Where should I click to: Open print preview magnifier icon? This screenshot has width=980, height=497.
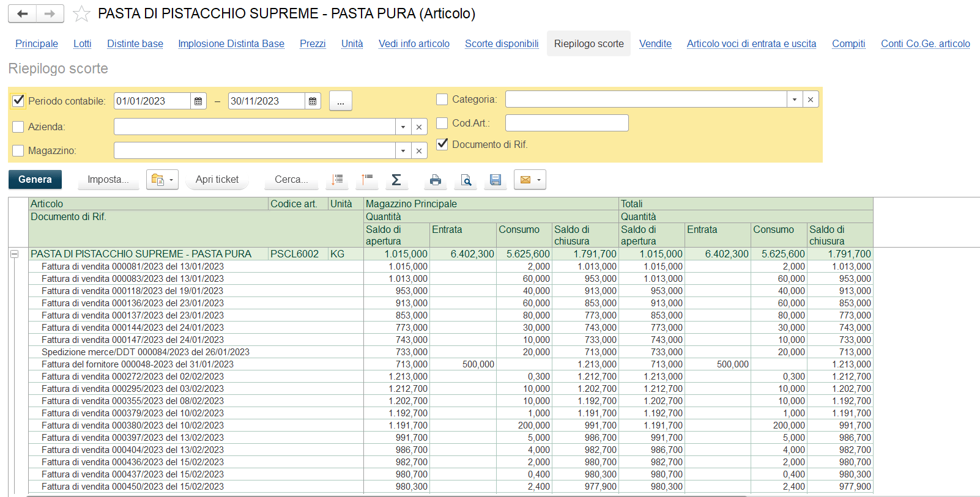(466, 180)
